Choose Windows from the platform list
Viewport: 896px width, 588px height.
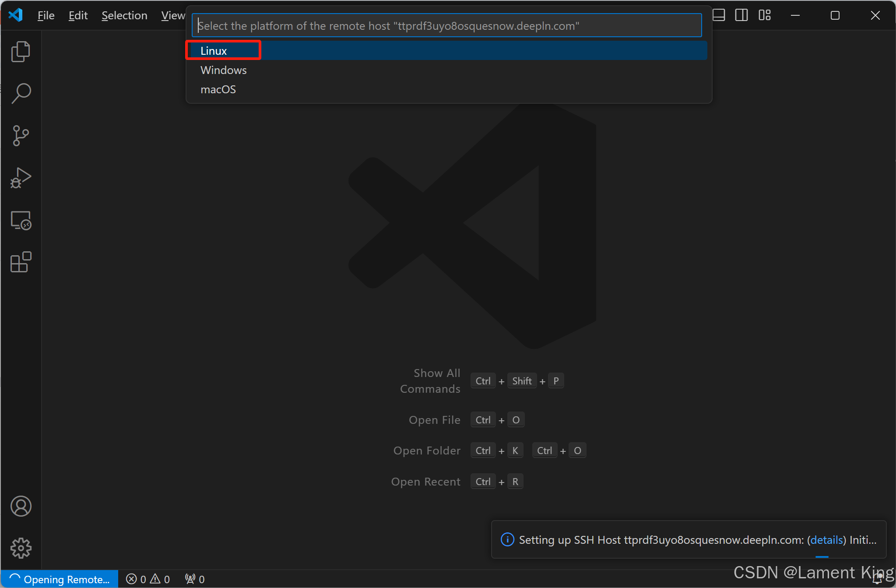224,70
